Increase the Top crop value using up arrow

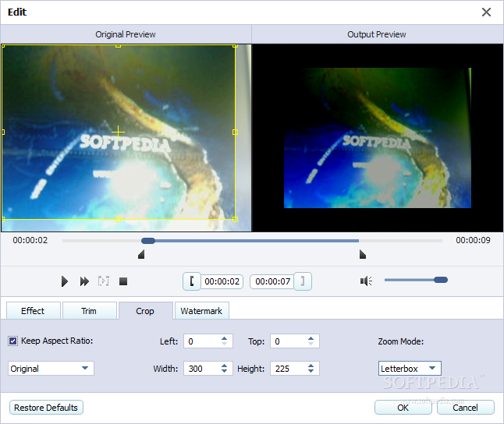tap(311, 338)
